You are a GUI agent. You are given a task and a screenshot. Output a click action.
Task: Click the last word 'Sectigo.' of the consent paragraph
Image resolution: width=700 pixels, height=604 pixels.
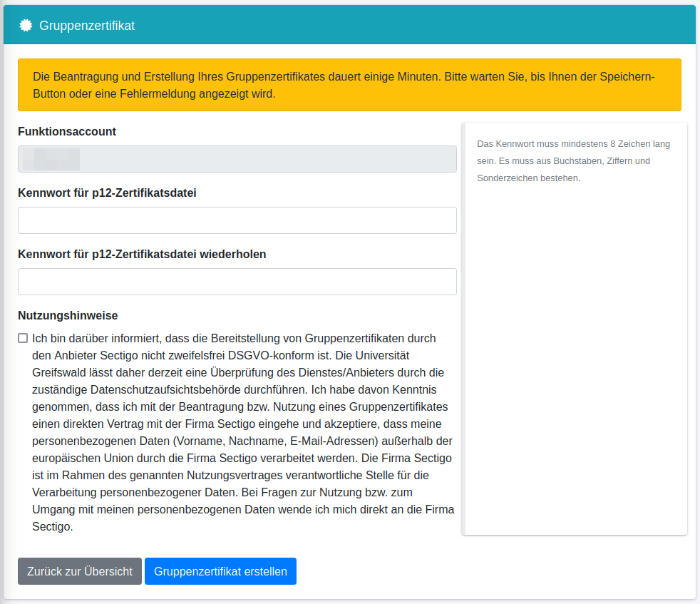(x=53, y=527)
